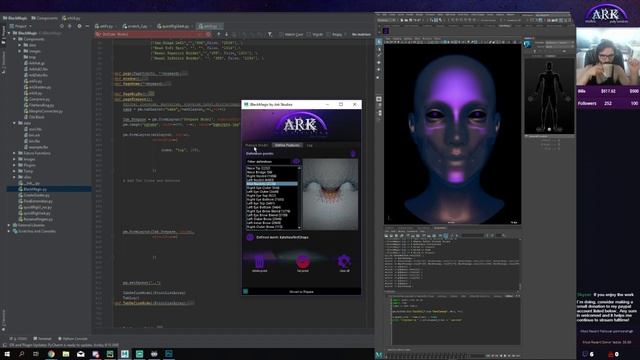Expand the Plugins folder

[x=15, y=165]
